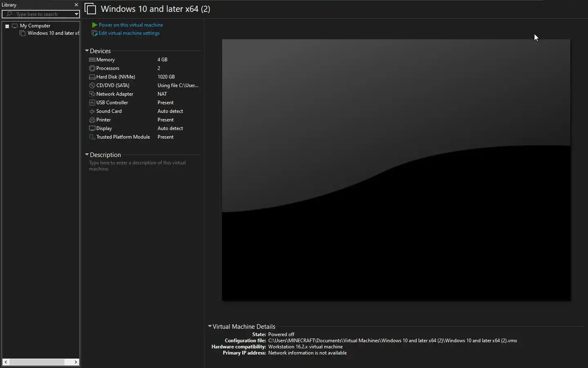This screenshot has width=588, height=368.
Task: Click the Network Adapter icon
Action: (x=92, y=94)
